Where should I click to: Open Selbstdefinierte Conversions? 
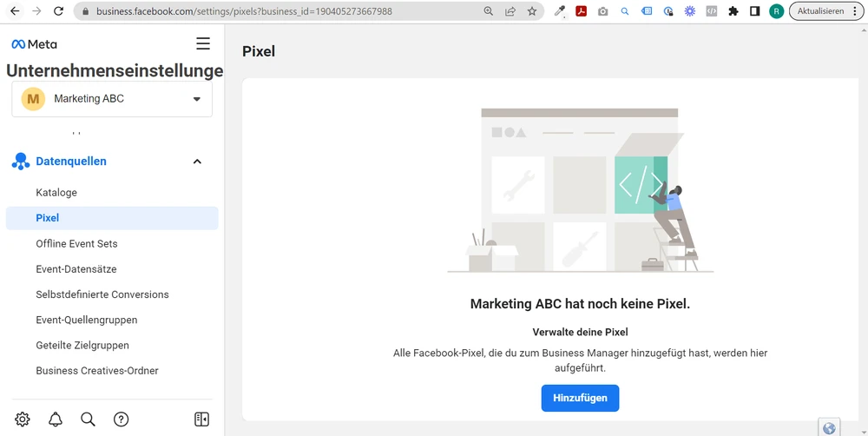point(102,294)
